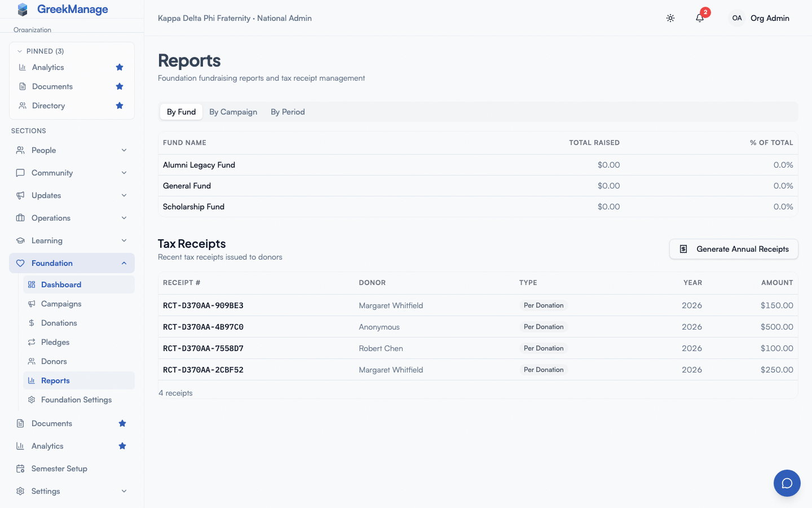The height and width of the screenshot is (508, 812).
Task: Click the $500.00 amount cell
Action: [x=776, y=327]
